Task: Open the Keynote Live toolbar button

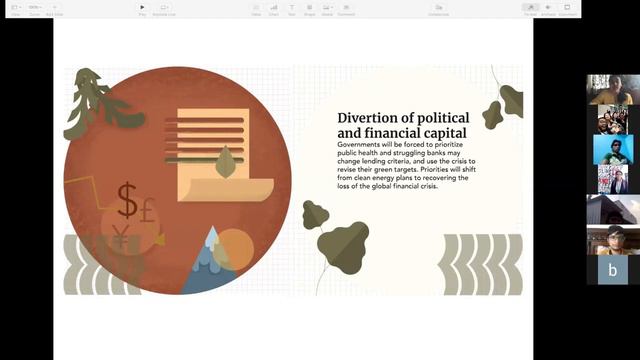Action: pos(164,9)
